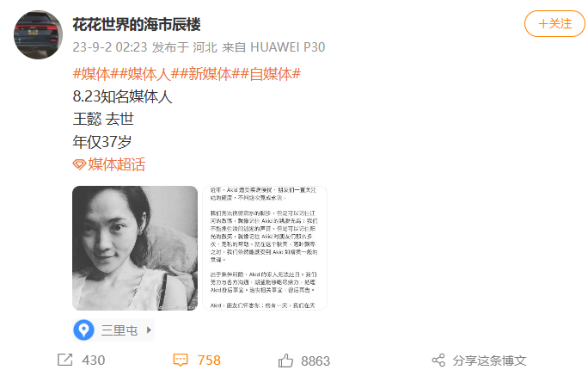
Task: Click 分享这条博文 share text
Action: pos(489,361)
